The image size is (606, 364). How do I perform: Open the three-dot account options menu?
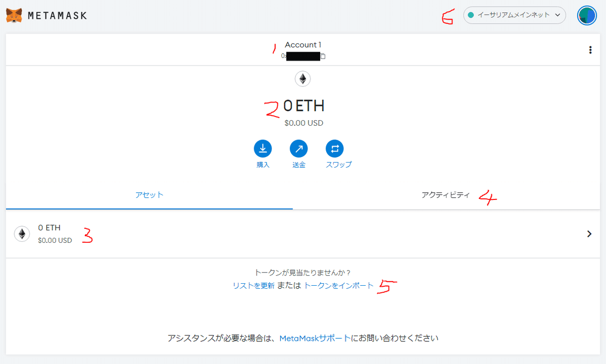[590, 50]
